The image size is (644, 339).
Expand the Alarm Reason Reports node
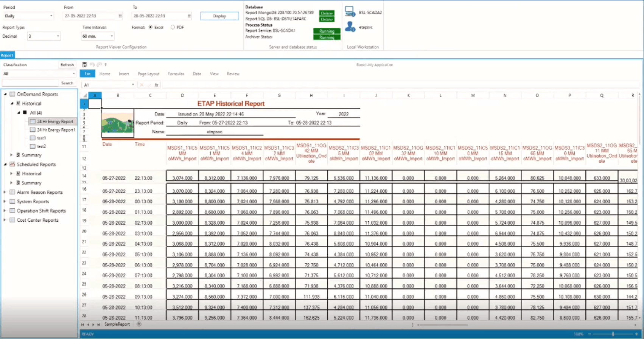pos(5,192)
